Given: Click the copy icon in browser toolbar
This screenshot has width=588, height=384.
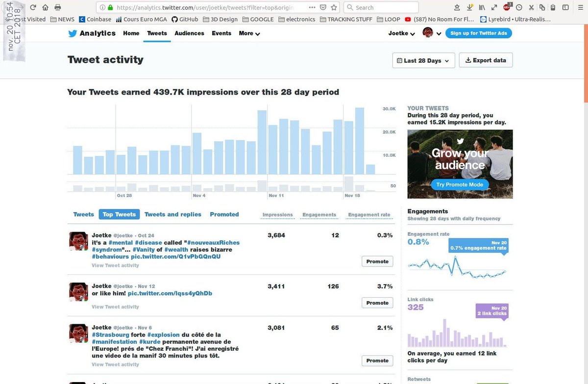Looking at the screenshot, I should 542,7.
